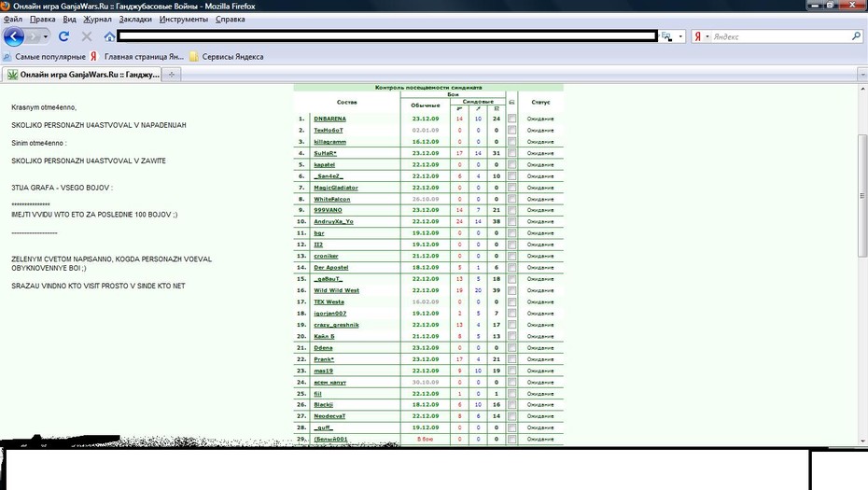Click the scrollbar up arrow

pyautogui.click(x=862, y=89)
